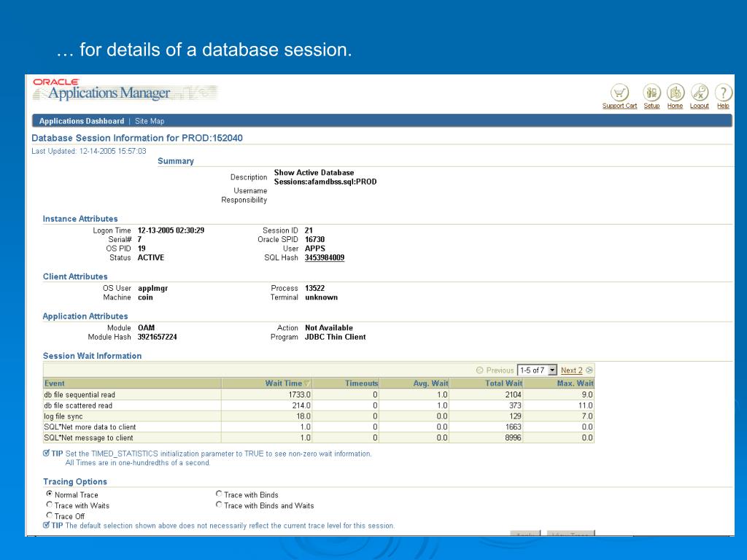Click the Database Session Information heading

(137, 138)
